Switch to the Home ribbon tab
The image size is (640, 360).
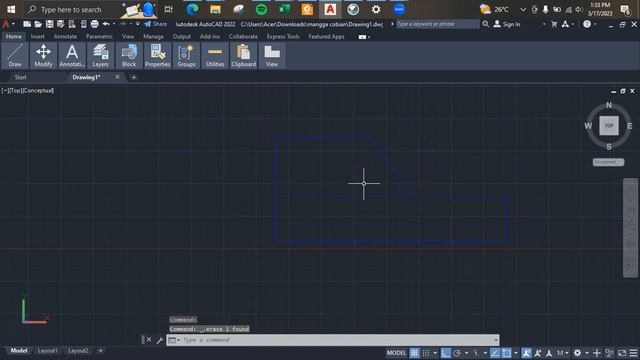tap(13, 36)
